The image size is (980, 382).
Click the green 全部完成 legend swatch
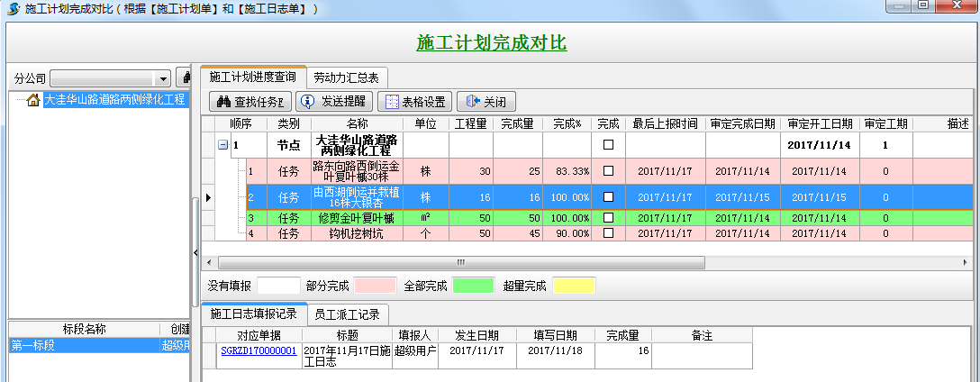point(472,286)
